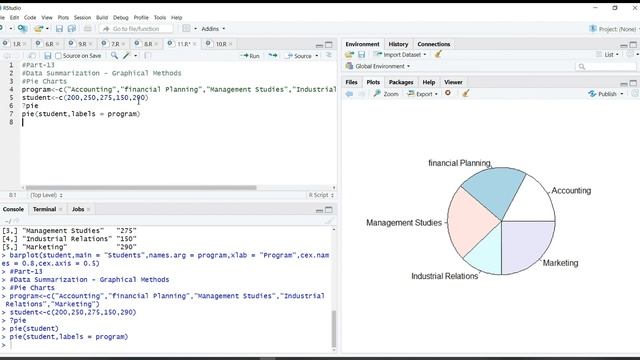The height and width of the screenshot is (360, 640).
Task: Click the '#Pie Charts' comment in editor
Action: pos(44,81)
